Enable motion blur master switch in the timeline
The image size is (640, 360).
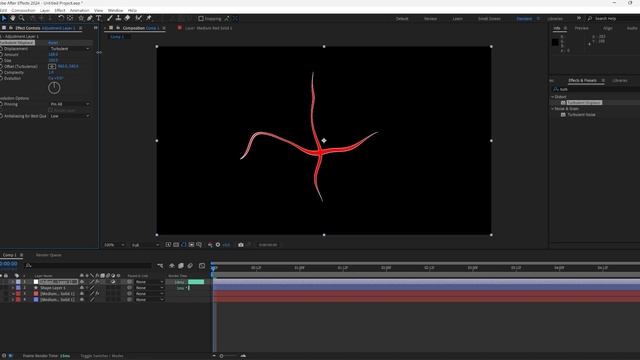(x=190, y=266)
